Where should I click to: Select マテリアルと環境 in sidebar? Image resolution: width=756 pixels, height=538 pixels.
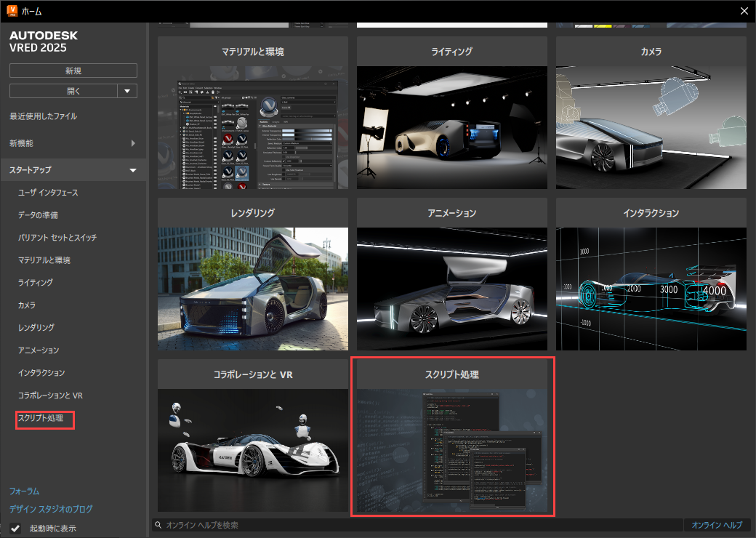click(44, 260)
